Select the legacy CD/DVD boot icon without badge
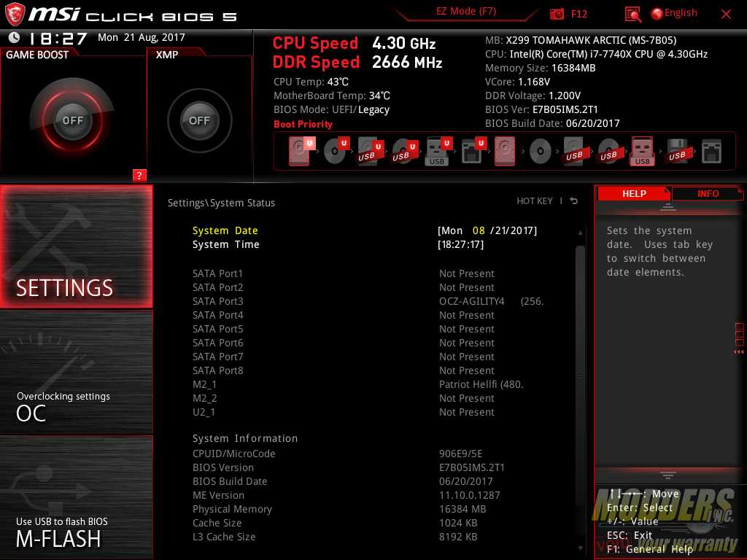Screen dimensions: 747x560 [x=541, y=152]
